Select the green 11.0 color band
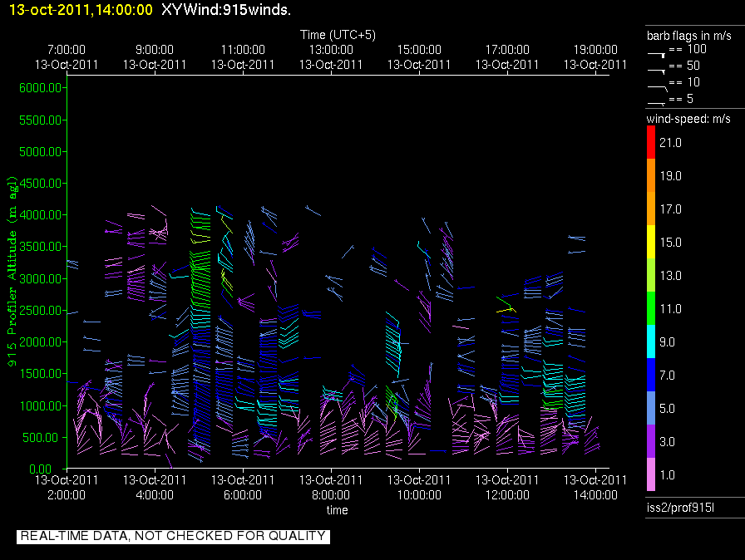This screenshot has width=745, height=560. click(x=651, y=308)
